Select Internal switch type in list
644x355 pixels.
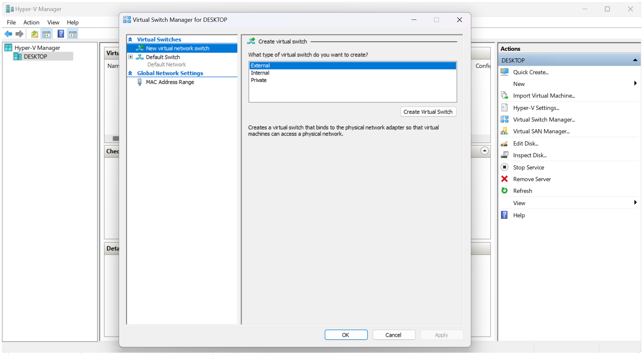pos(260,73)
